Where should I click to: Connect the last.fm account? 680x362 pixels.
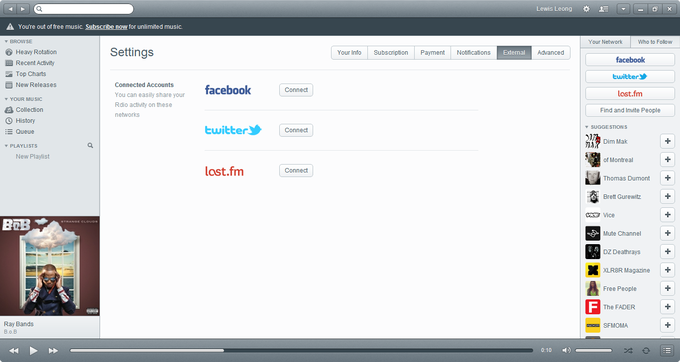click(296, 170)
